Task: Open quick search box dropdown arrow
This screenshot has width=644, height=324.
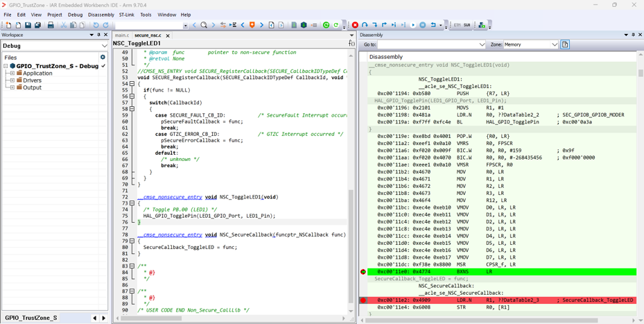Action: (x=185, y=26)
